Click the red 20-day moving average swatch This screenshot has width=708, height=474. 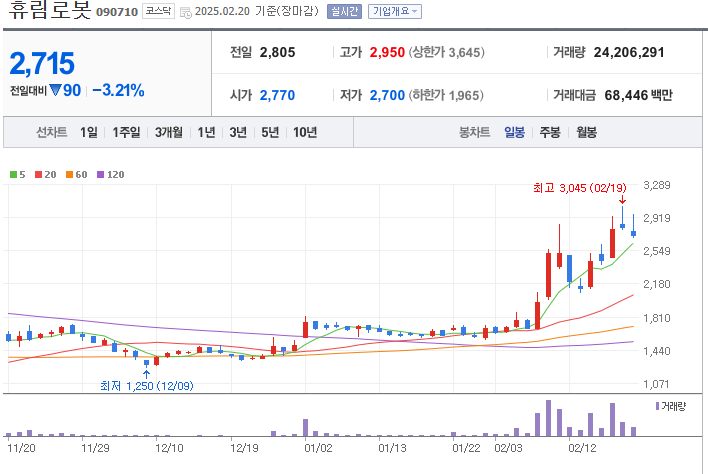coord(38,175)
